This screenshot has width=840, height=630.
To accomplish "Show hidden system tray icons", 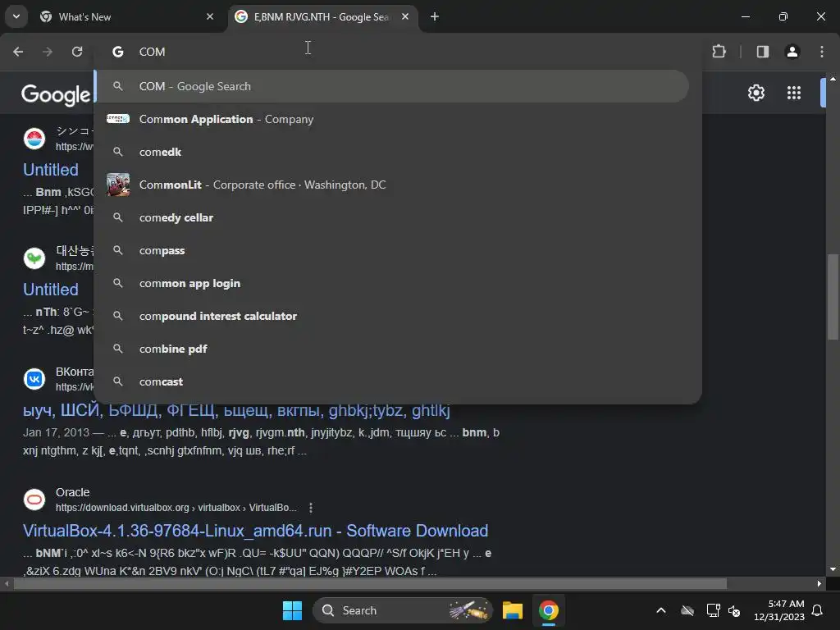I will pyautogui.click(x=661, y=610).
